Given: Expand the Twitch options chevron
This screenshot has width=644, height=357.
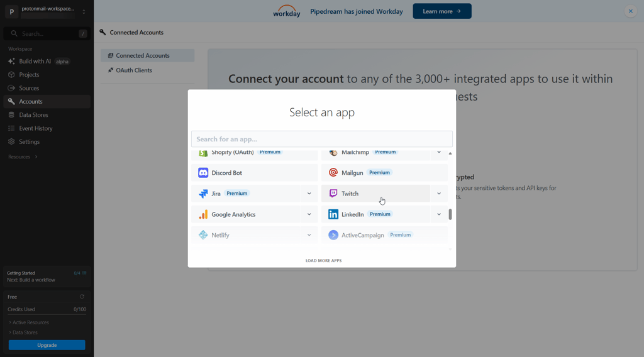Looking at the screenshot, I should (438, 194).
